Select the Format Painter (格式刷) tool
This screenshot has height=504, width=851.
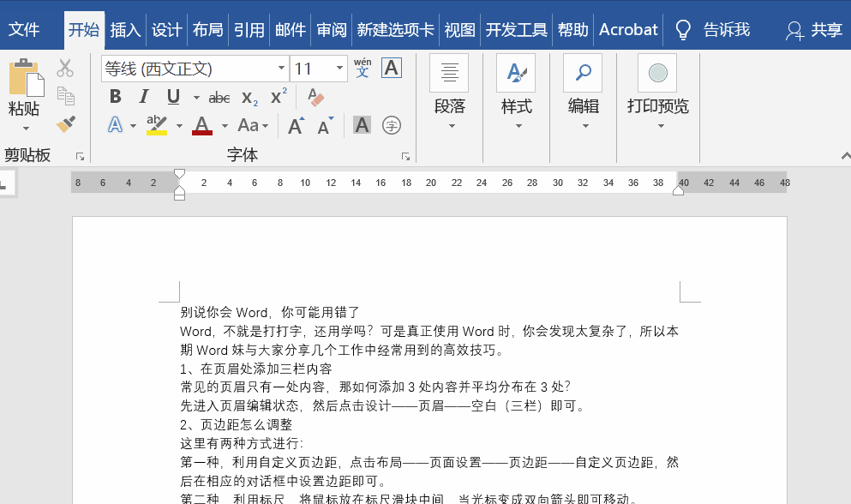(65, 124)
